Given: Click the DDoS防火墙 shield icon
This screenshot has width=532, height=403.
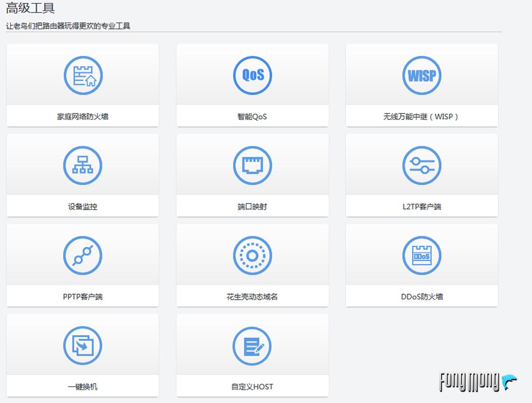Looking at the screenshot, I should 422,255.
